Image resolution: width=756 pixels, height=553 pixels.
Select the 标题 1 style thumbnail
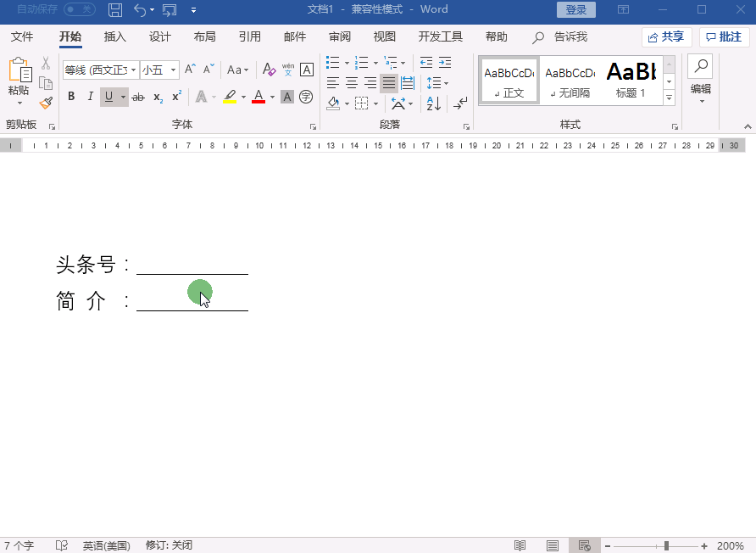(631, 80)
